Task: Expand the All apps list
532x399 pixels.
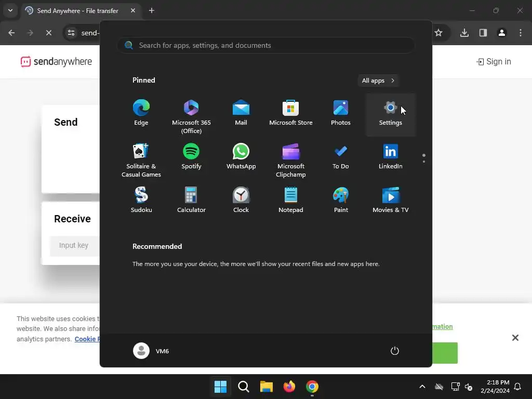Action: (x=378, y=81)
